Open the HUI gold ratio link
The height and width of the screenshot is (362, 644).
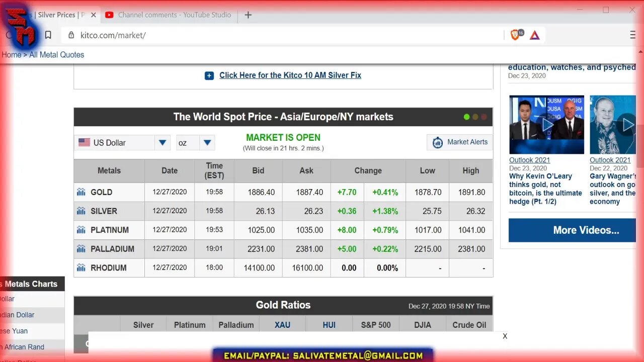(329, 325)
